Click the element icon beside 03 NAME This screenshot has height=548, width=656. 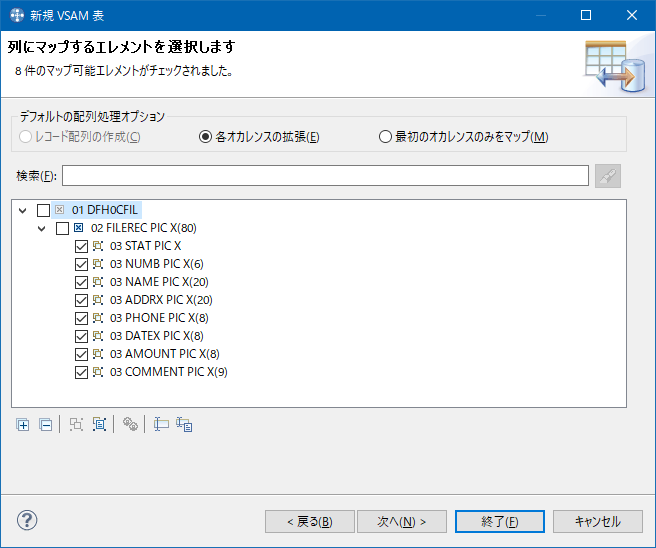pos(98,282)
